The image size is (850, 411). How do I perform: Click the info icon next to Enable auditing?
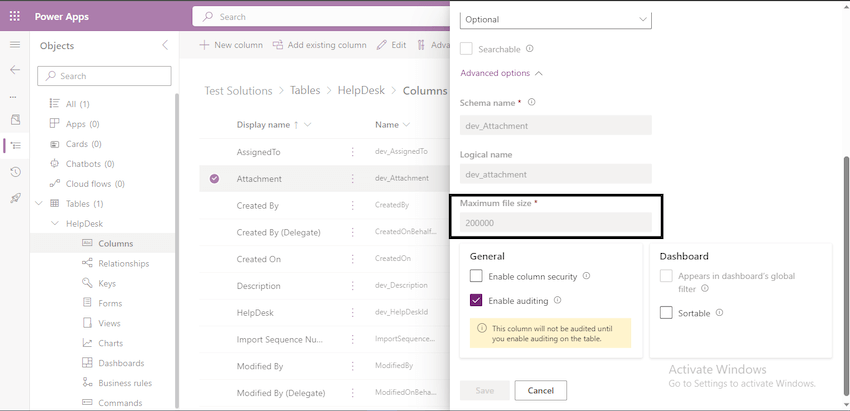[558, 300]
